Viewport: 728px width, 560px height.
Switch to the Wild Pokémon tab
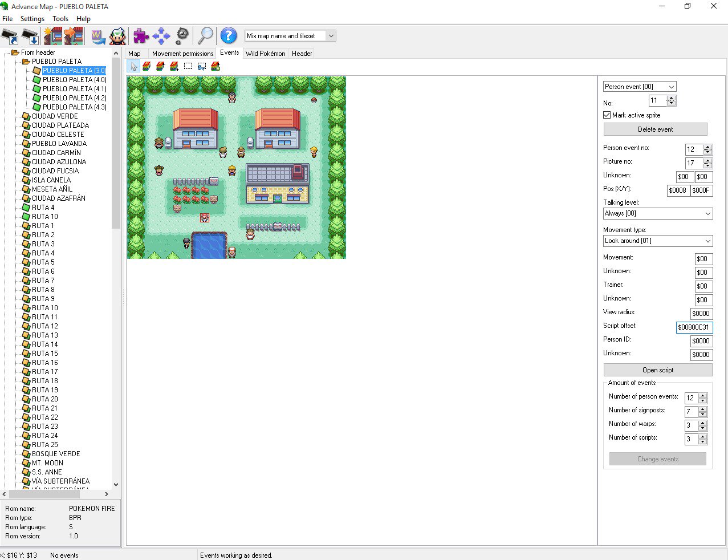click(x=266, y=54)
